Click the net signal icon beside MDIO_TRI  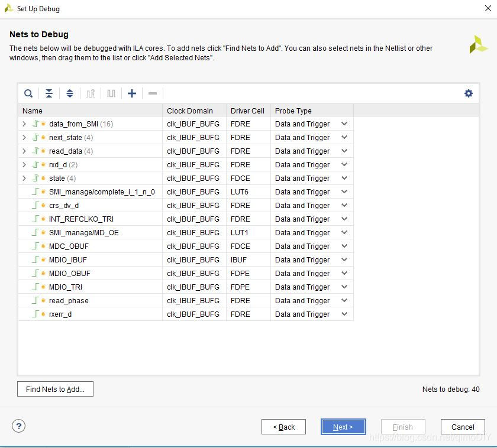coord(35,287)
